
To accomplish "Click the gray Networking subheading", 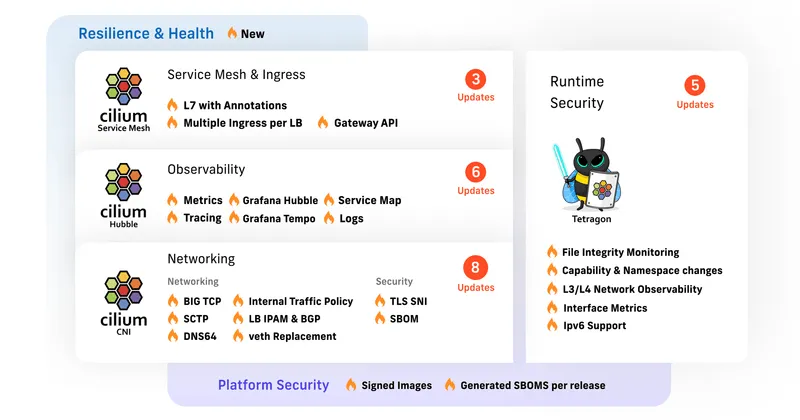I will point(193,281).
